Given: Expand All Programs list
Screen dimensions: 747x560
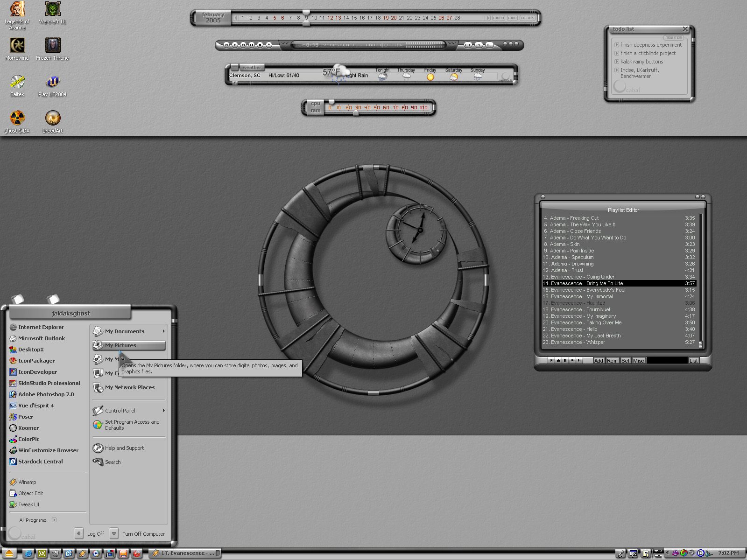Looking at the screenshot, I should (x=37, y=520).
